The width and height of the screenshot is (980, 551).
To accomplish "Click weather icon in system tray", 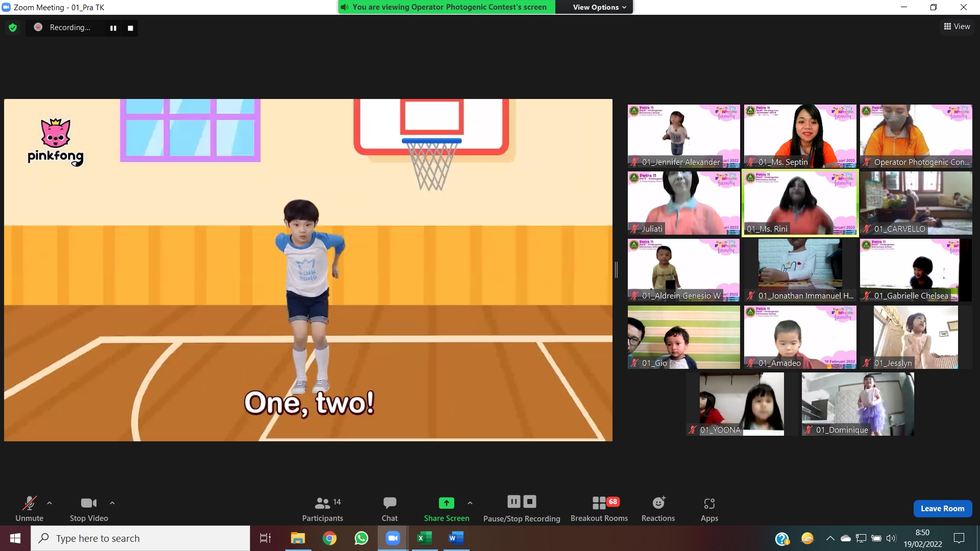I will pyautogui.click(x=807, y=538).
